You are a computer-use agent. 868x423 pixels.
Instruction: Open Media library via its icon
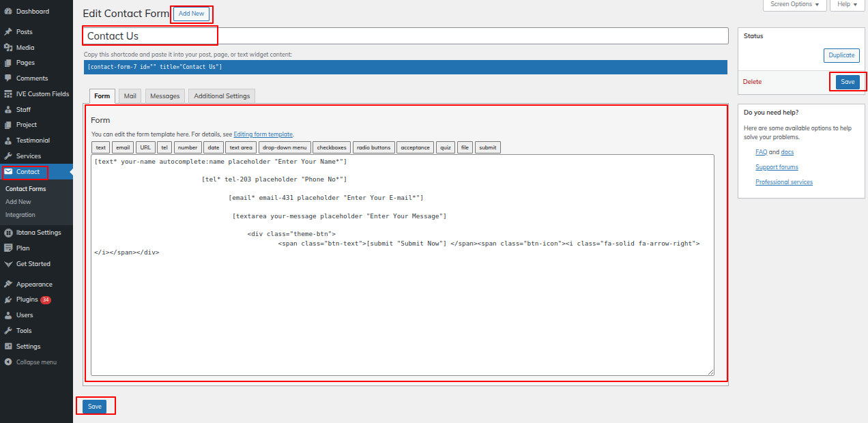point(8,48)
